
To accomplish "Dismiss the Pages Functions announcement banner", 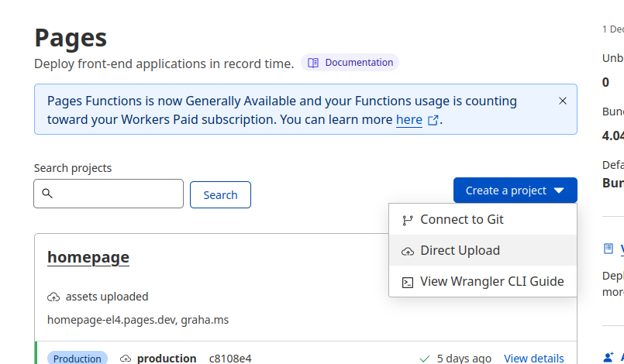I will click(563, 101).
